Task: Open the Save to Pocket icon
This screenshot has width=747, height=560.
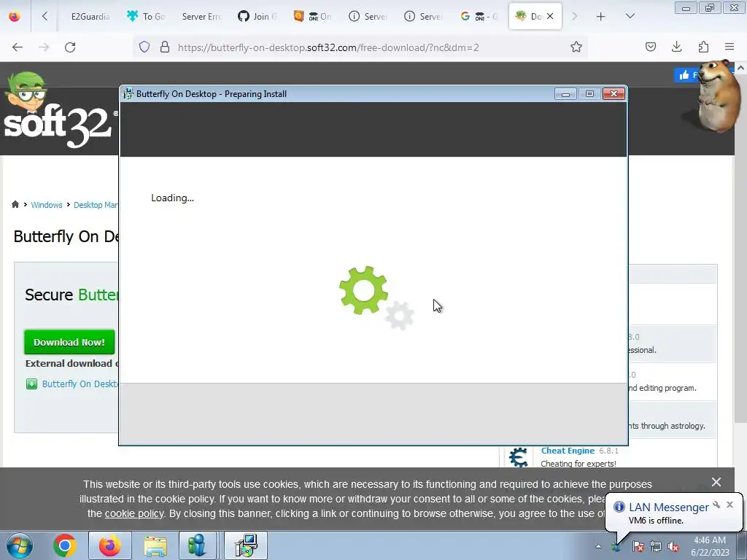Action: point(650,47)
